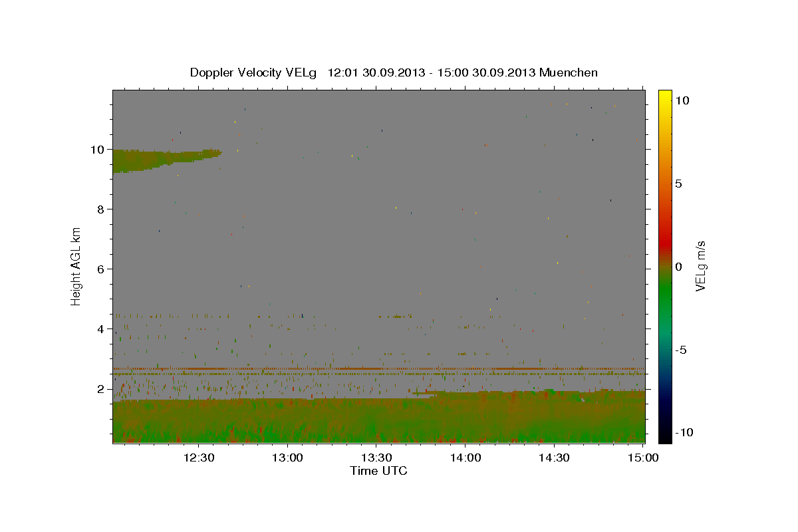798x532 pixels.
Task: Click the 14:00 time tick label
Action: (x=465, y=458)
